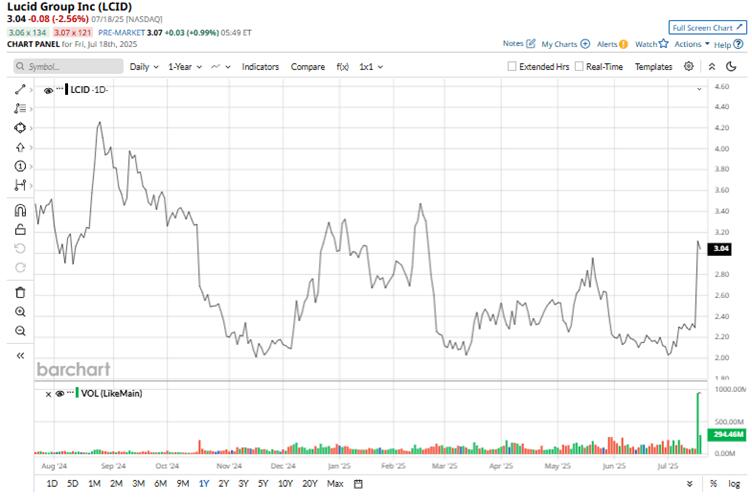Image resolution: width=752 pixels, height=503 pixels.
Task: Open LCID series options ellipsis
Action: click(x=59, y=89)
